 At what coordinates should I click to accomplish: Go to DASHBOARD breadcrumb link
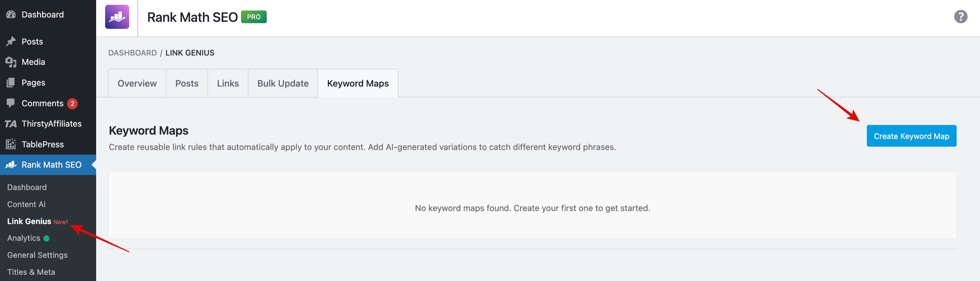(133, 53)
